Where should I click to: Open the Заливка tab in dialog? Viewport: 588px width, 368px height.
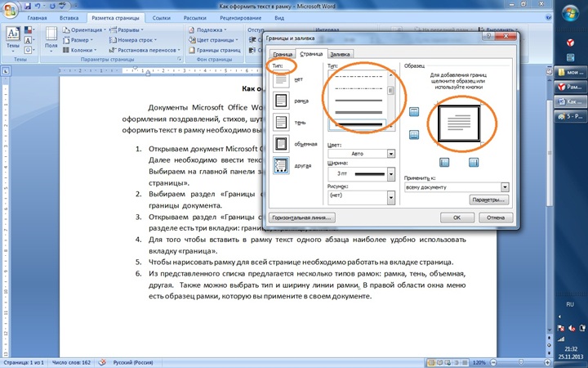pyautogui.click(x=340, y=54)
